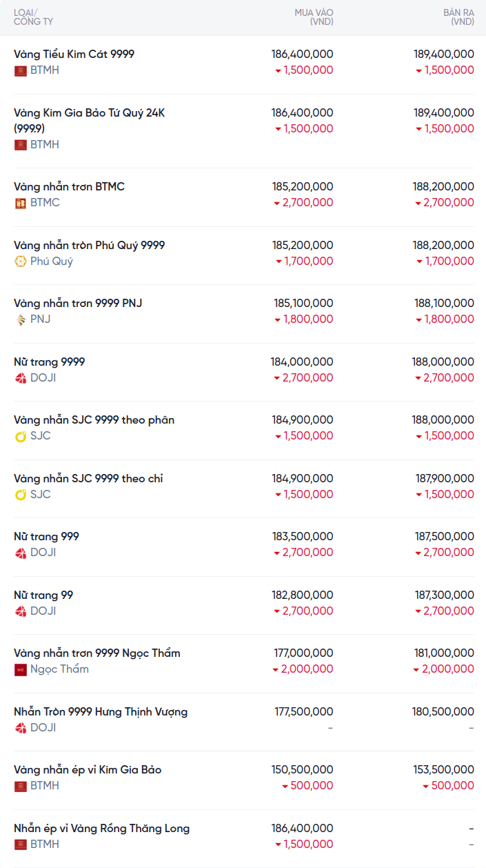Click the Phú Quý company logo icon

tap(21, 262)
